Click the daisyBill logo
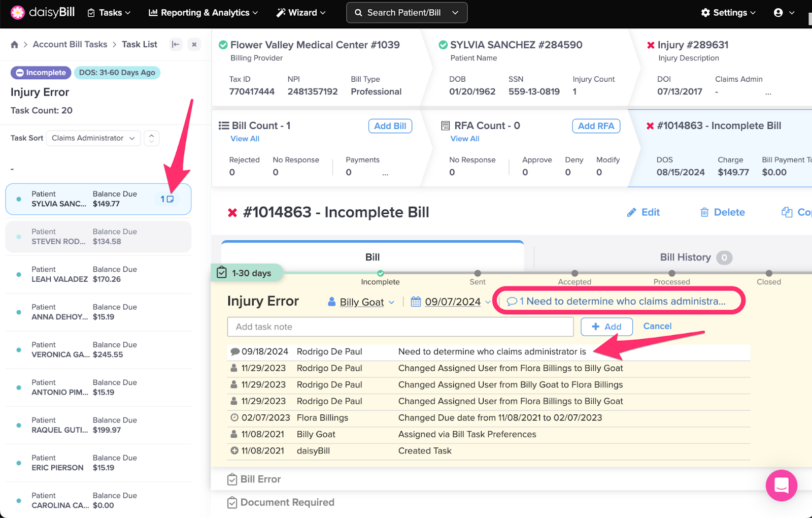This screenshot has width=812, height=518. (43, 13)
